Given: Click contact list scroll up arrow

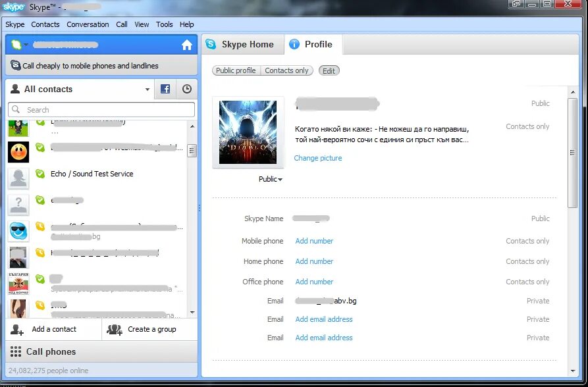Looking at the screenshot, I should click(x=192, y=127).
